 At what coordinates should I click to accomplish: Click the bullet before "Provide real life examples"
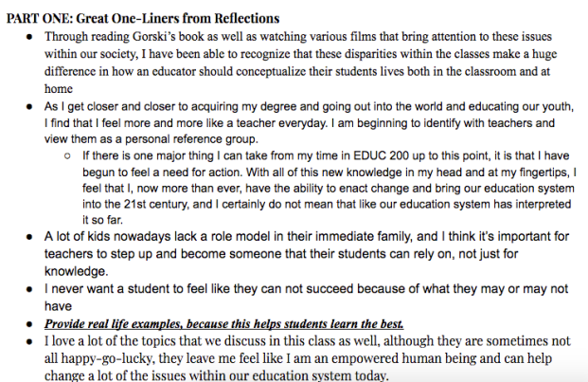coord(30,324)
